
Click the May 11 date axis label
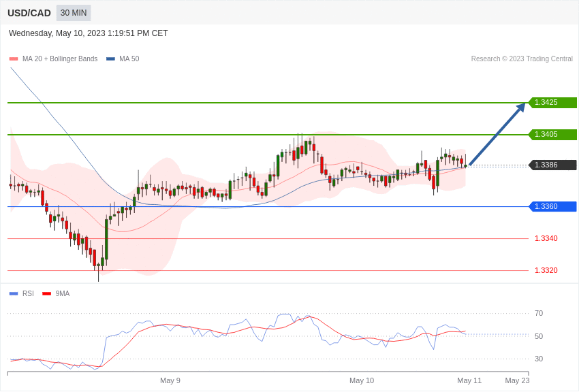[469, 380]
